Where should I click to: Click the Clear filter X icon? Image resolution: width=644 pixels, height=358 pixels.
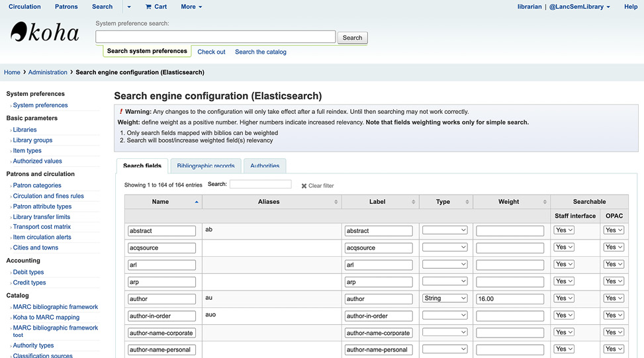click(304, 186)
